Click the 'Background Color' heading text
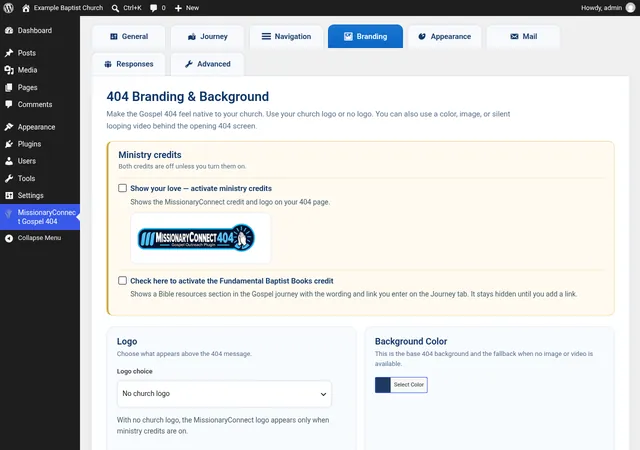The image size is (640, 450). (411, 341)
